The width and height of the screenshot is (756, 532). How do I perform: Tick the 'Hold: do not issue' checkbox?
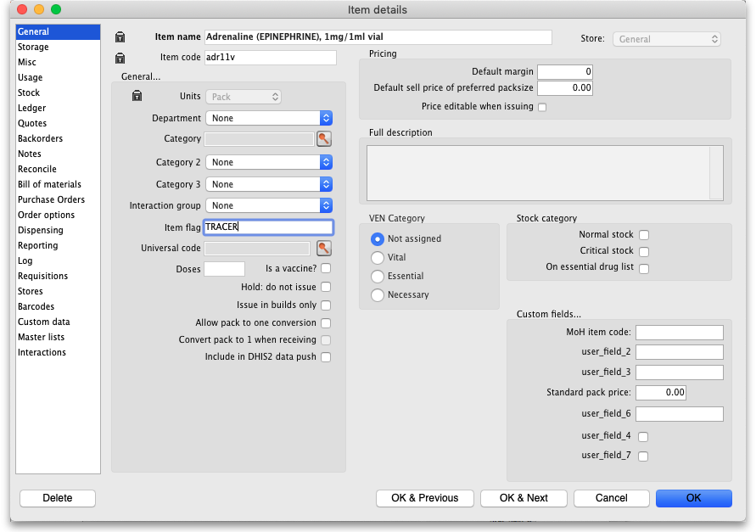click(326, 288)
